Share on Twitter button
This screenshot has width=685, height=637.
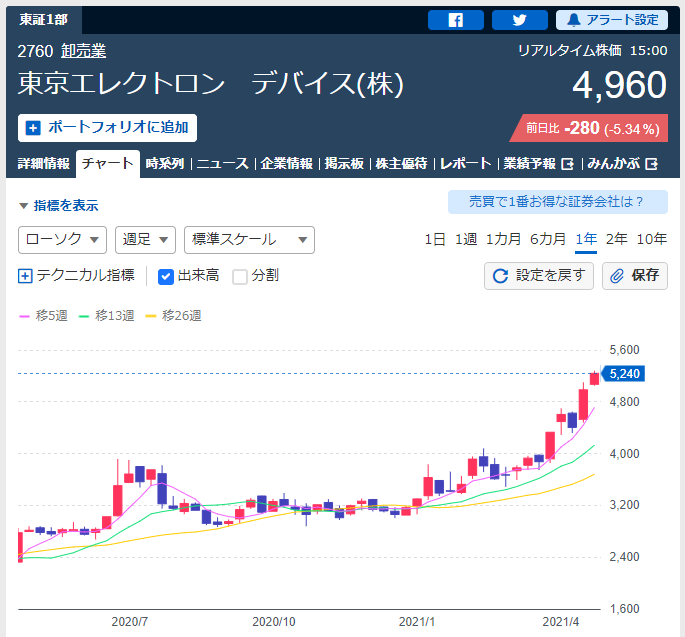519,20
